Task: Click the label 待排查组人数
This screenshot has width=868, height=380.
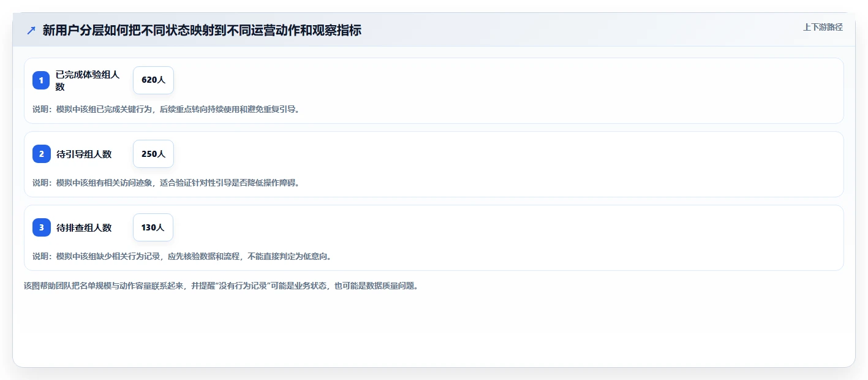Action: (84, 228)
